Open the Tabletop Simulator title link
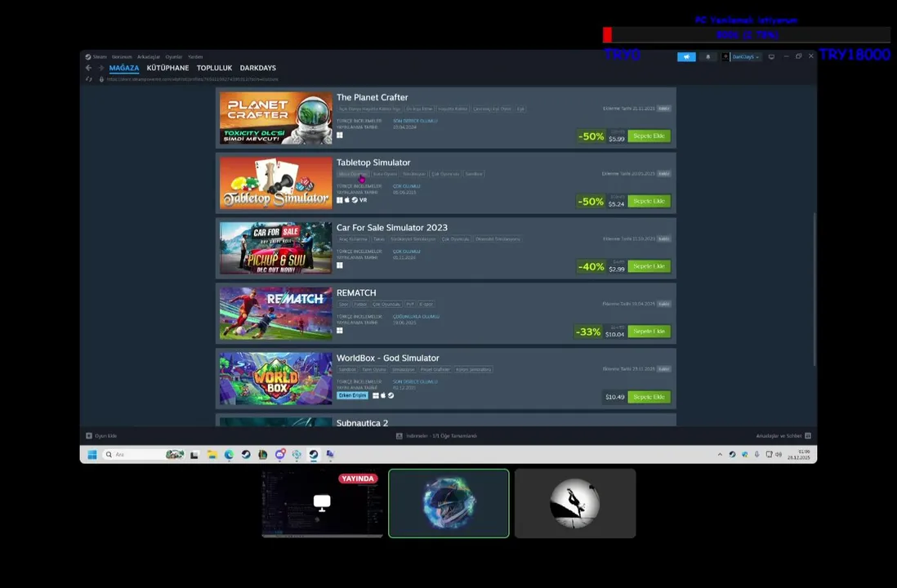 (x=373, y=163)
